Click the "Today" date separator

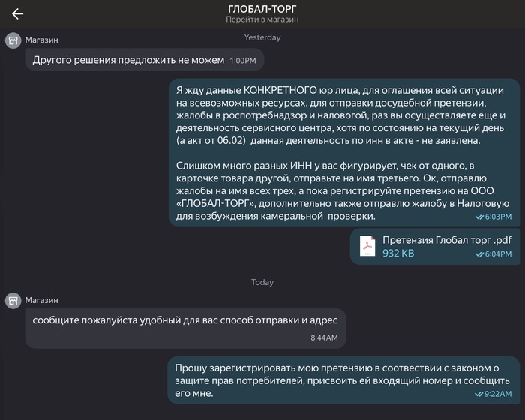[x=262, y=282]
